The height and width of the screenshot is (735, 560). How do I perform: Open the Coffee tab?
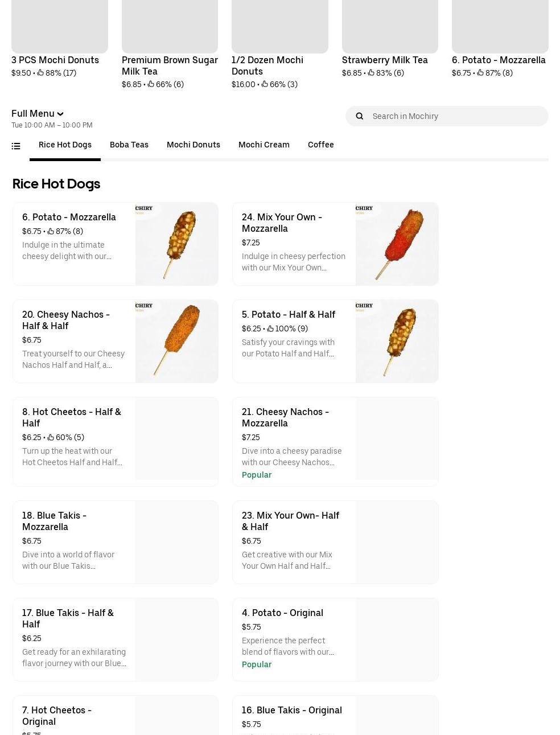coord(321,145)
